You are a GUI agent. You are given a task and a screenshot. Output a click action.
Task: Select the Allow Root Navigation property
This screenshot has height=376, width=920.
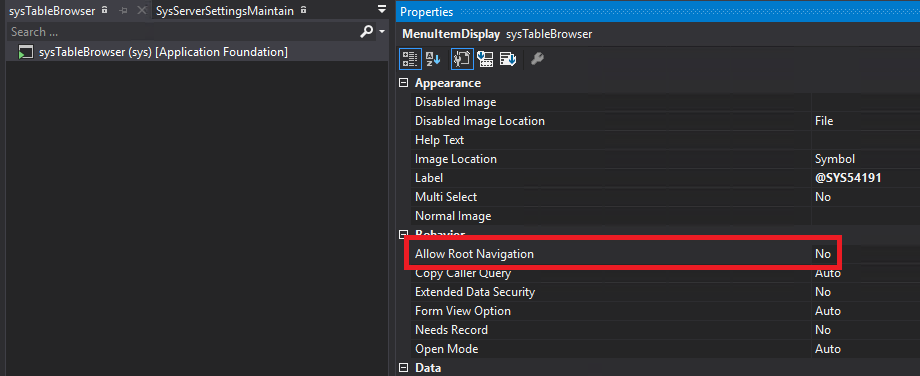click(x=474, y=254)
